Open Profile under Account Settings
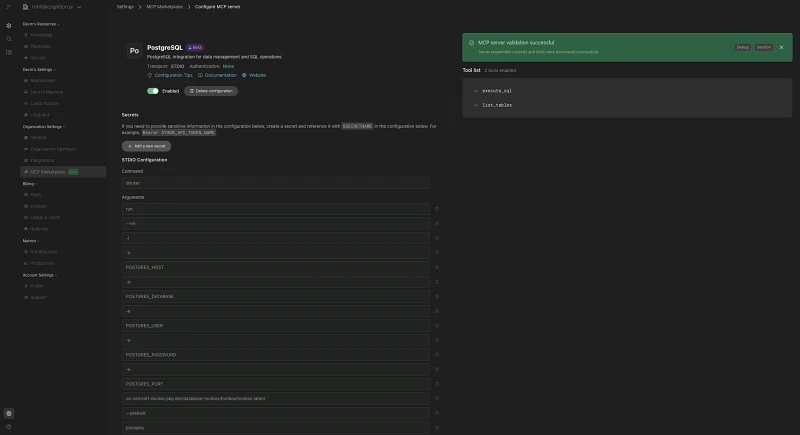Viewport: 800px width, 435px height. pos(36,286)
